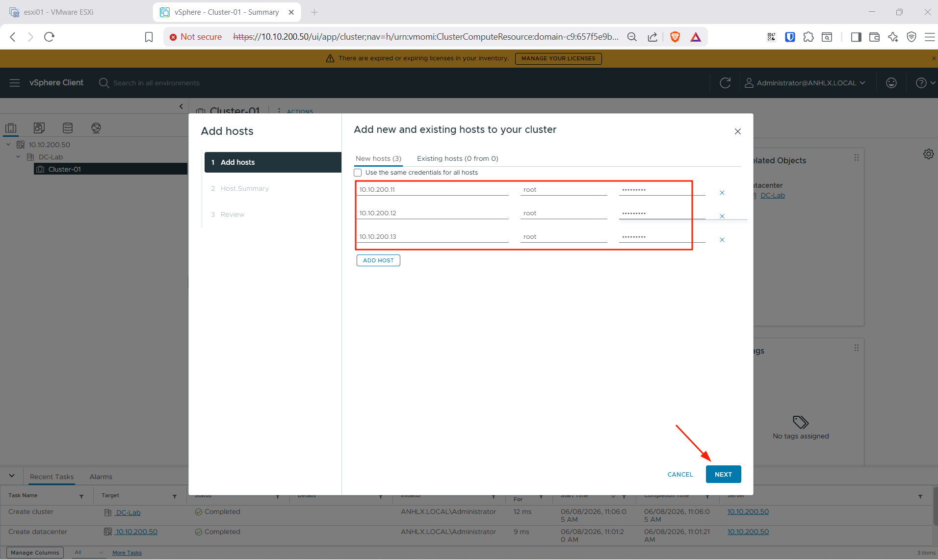Filter the Task Name column
The height and width of the screenshot is (560, 938).
81,496
